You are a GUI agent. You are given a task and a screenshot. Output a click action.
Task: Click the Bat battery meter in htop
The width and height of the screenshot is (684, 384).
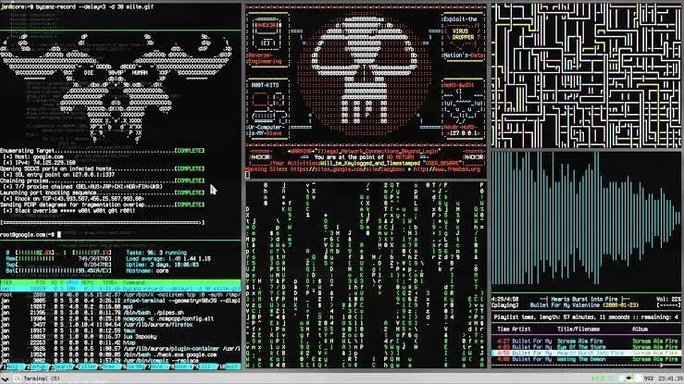click(58, 271)
